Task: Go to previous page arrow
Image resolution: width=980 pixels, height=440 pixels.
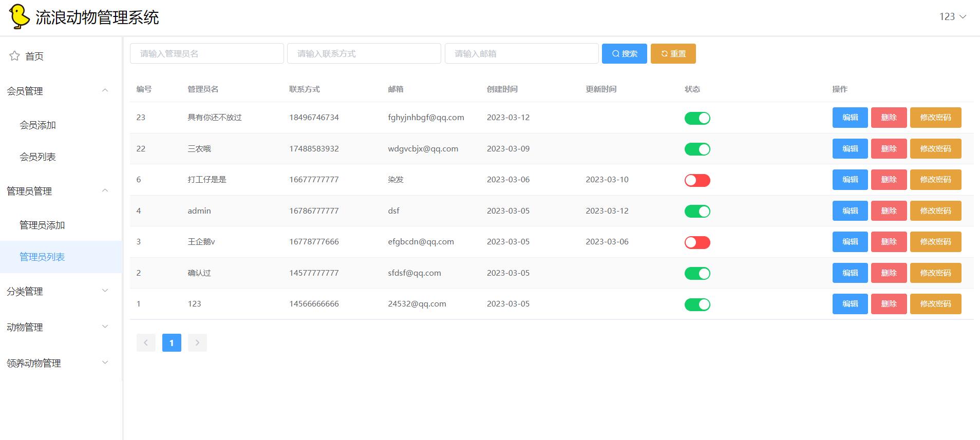Action: click(146, 342)
